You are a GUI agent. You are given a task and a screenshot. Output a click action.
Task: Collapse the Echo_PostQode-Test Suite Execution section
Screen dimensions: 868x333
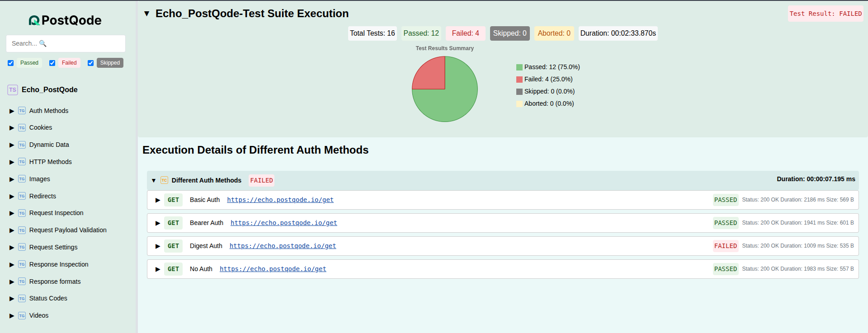coord(146,14)
